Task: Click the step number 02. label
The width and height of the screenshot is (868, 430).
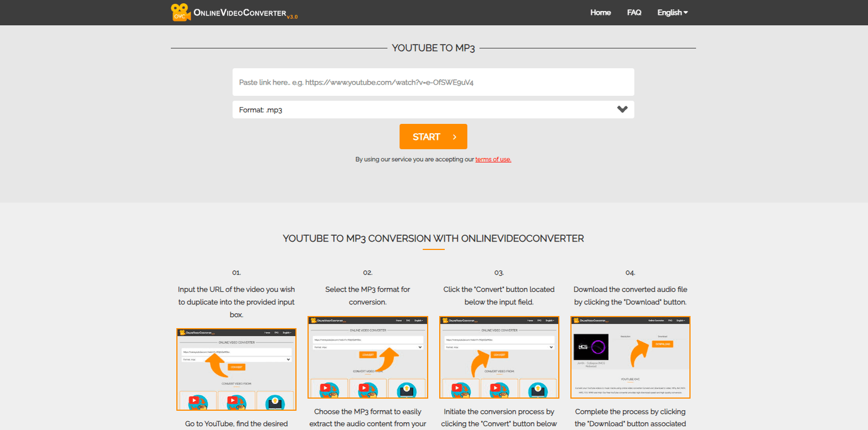Action: point(368,273)
